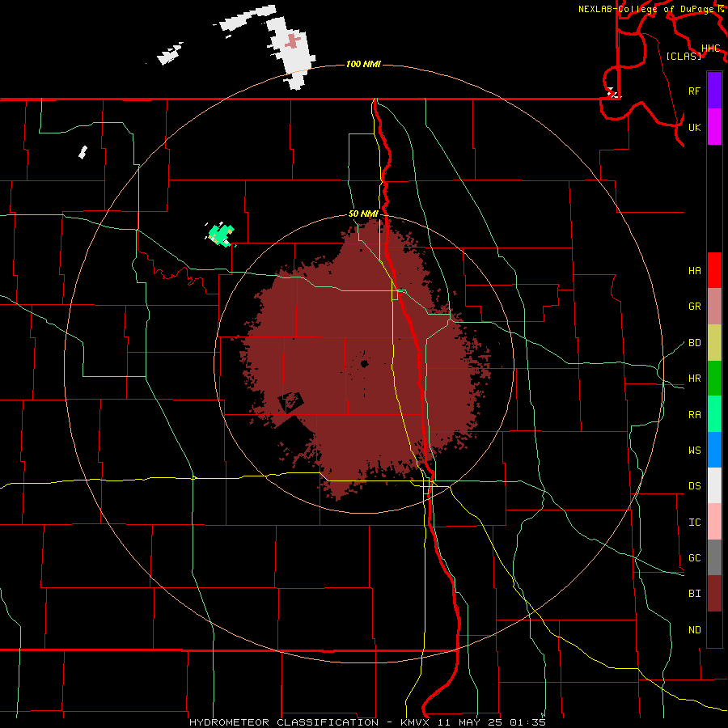The height and width of the screenshot is (728, 728).
Task: Click the WS legend label
Action: pyautogui.click(x=694, y=451)
